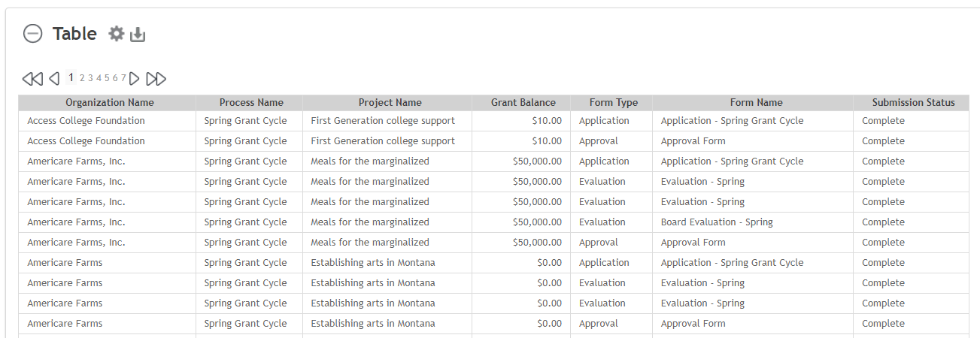Sort by Form Name column header

(756, 103)
